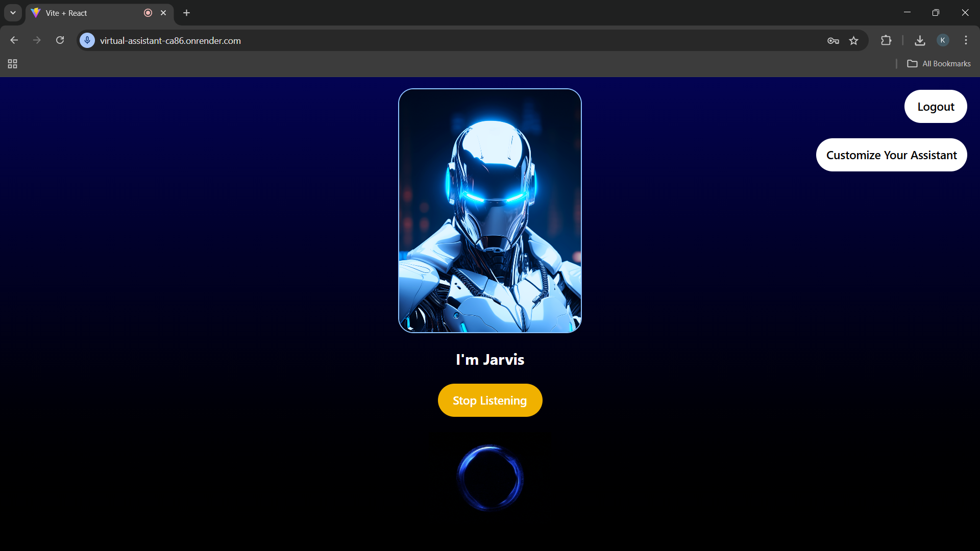The width and height of the screenshot is (980, 551).
Task: Bookmark this page with the star icon
Action: click(853, 41)
